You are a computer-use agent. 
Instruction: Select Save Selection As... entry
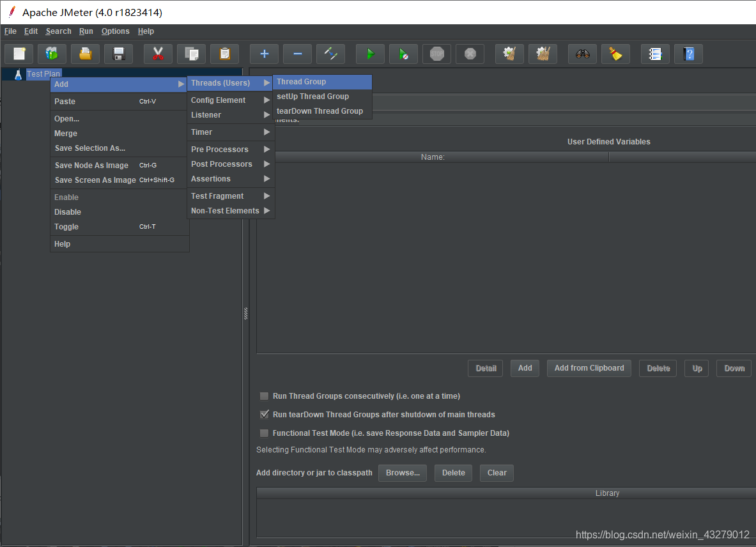pos(119,148)
